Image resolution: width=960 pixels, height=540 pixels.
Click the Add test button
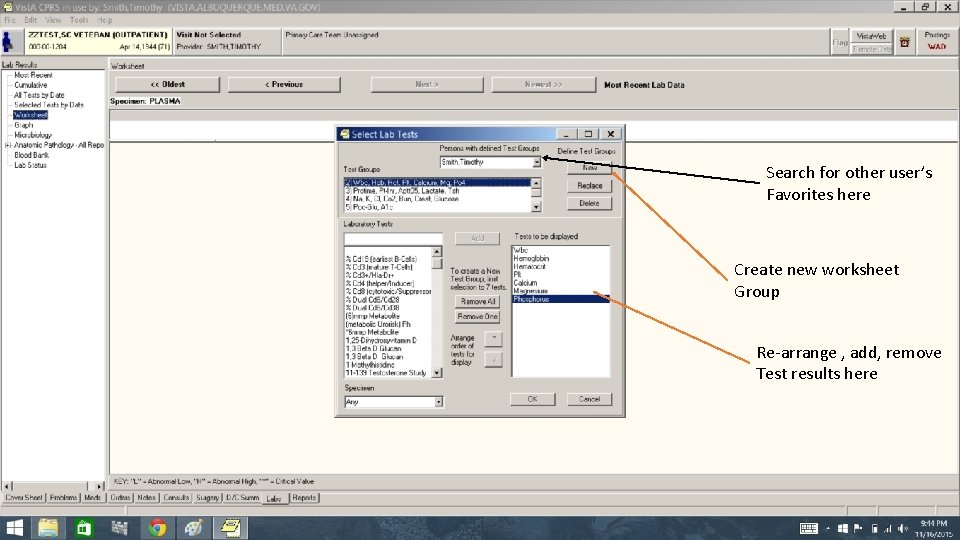[x=477, y=238]
